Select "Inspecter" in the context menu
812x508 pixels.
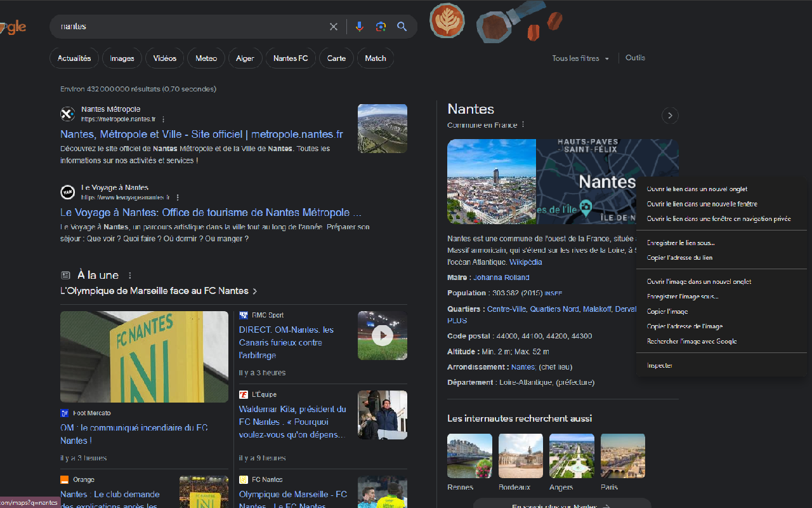(659, 365)
